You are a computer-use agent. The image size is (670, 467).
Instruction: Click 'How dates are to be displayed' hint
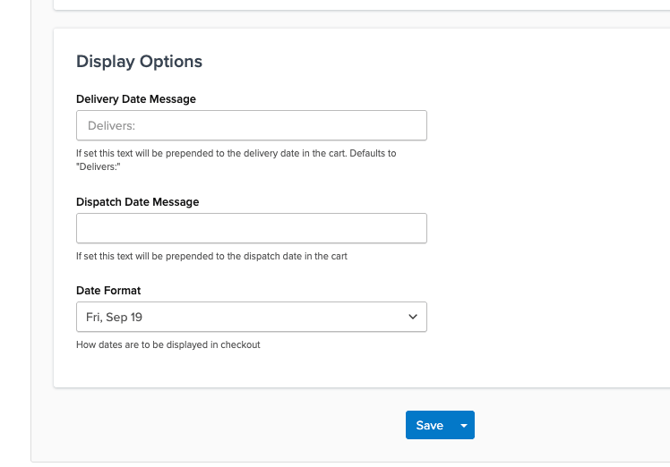pyautogui.click(x=168, y=345)
